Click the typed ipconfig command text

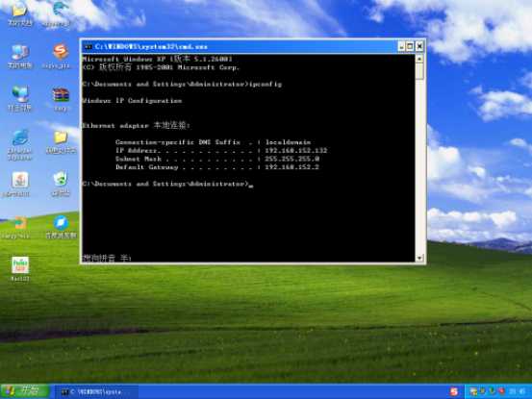point(266,84)
